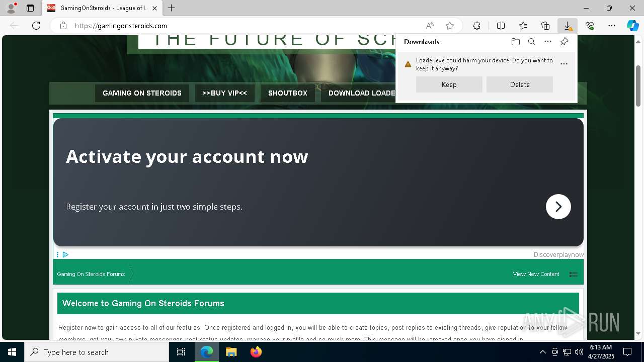The height and width of the screenshot is (362, 644).
Task: Open the Discoverplaynow ad link
Action: coord(558,254)
